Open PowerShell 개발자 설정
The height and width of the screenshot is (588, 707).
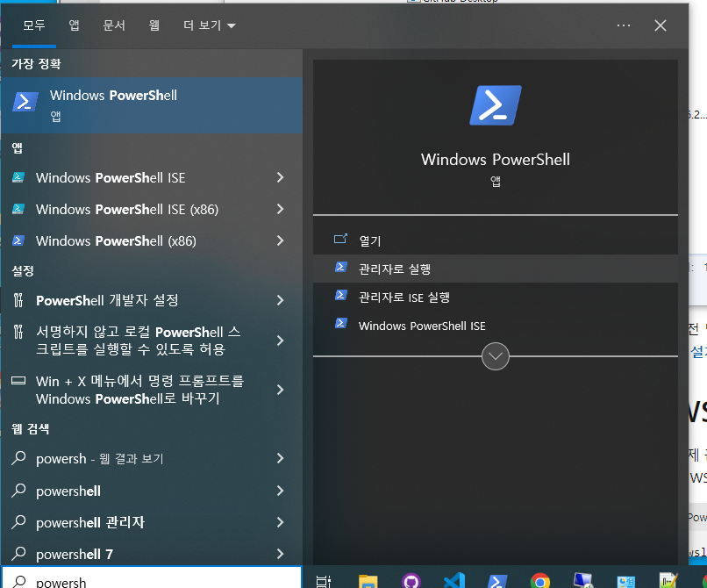[135, 300]
